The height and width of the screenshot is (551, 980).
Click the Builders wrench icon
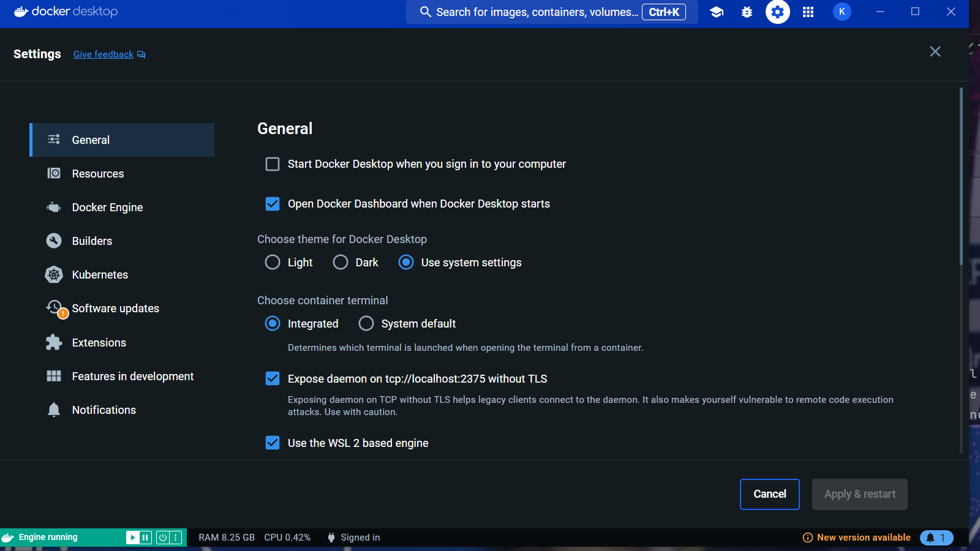tap(54, 241)
